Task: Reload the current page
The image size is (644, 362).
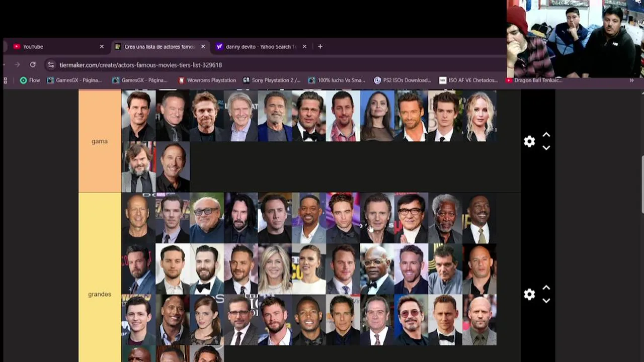Action: [33, 65]
